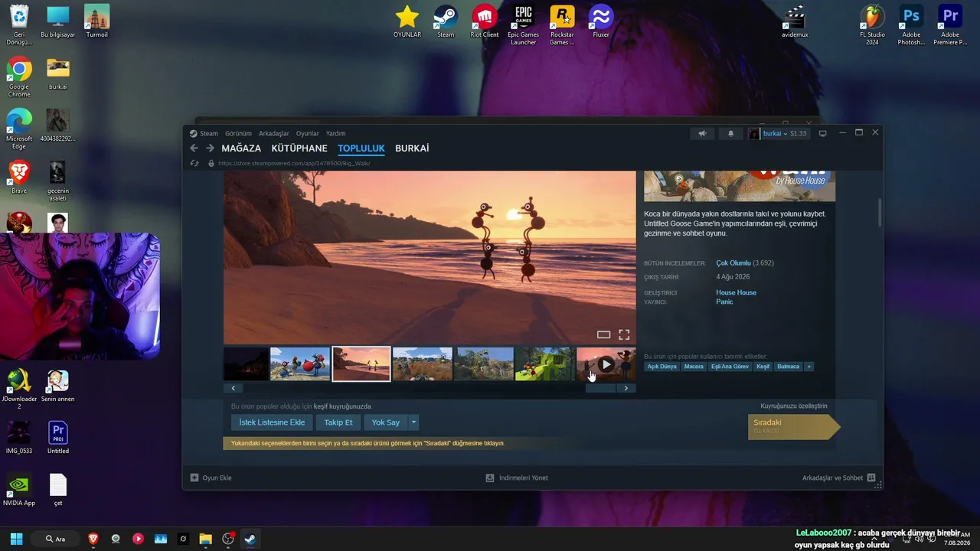Go back with Steam's back arrow
The height and width of the screenshot is (551, 980).
tap(194, 148)
